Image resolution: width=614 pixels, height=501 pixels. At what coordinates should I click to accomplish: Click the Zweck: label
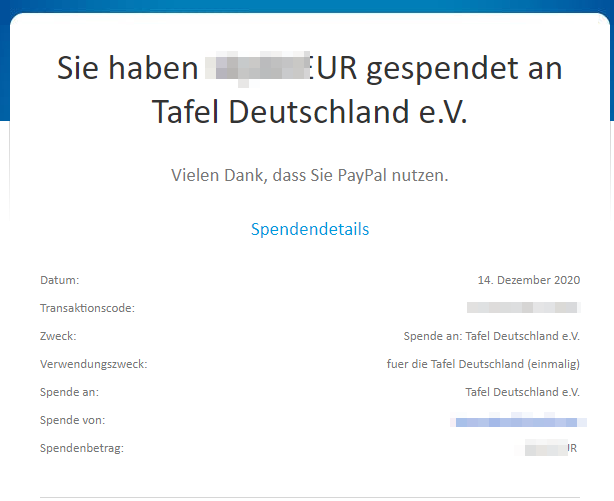tap(58, 336)
